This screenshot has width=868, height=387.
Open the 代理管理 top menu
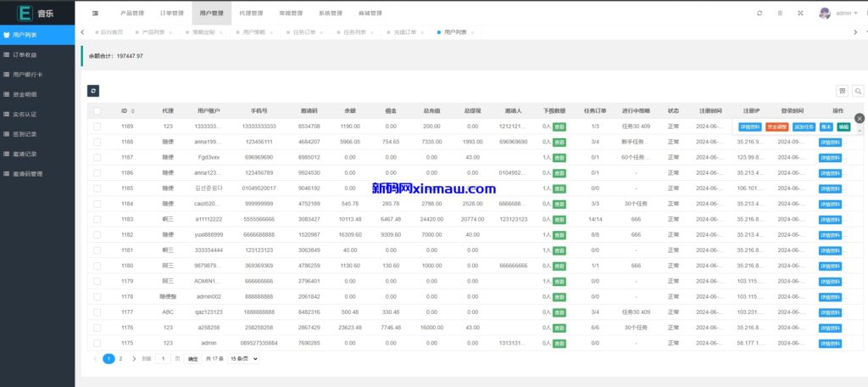(x=251, y=13)
